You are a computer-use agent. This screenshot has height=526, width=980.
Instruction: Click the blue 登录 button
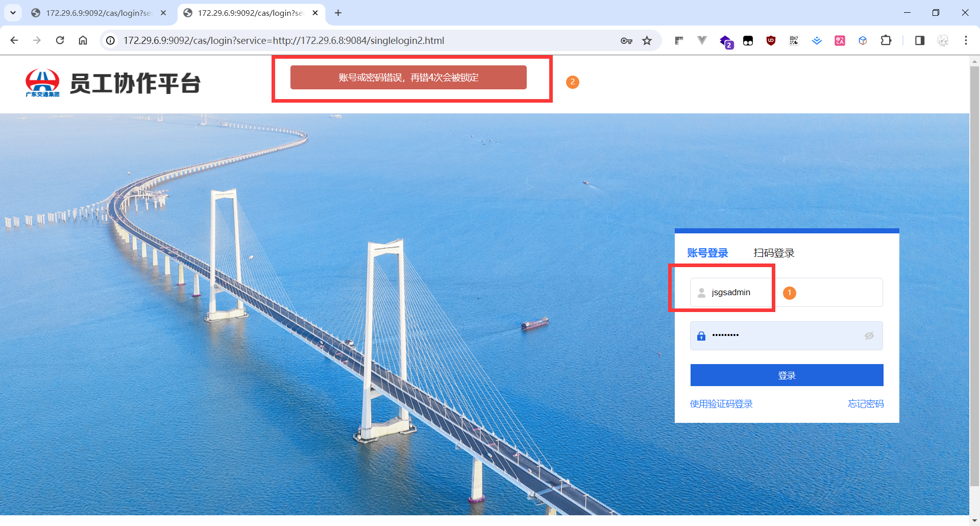pos(787,375)
